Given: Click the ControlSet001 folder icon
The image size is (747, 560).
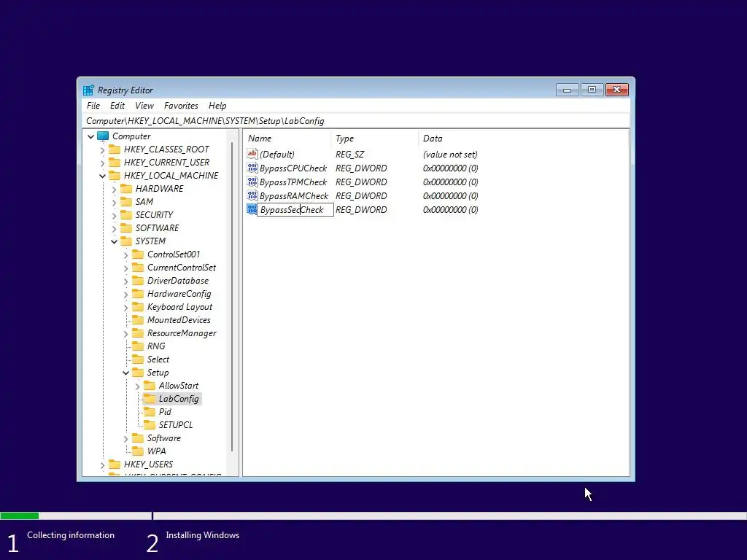Looking at the screenshot, I should [138, 254].
